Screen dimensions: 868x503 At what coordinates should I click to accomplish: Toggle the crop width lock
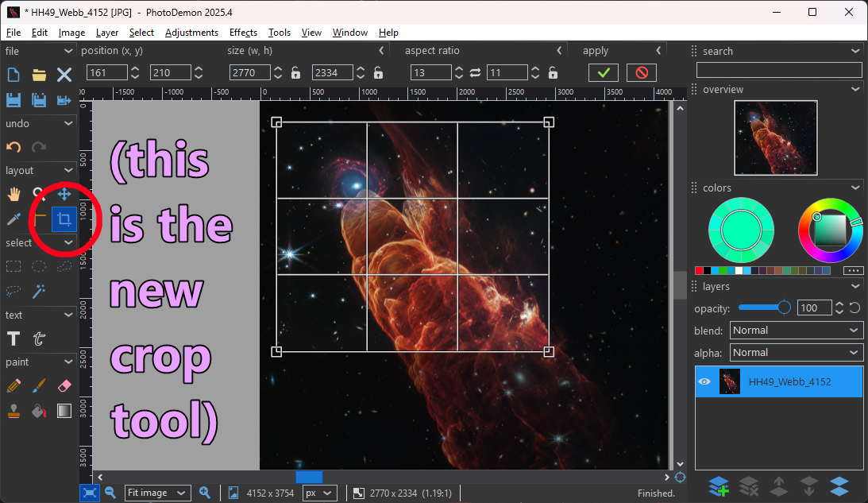coord(295,72)
